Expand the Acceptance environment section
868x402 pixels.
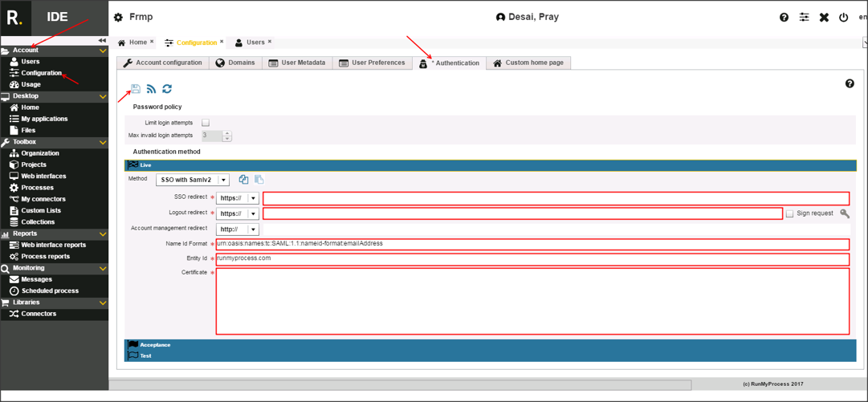pyautogui.click(x=155, y=345)
